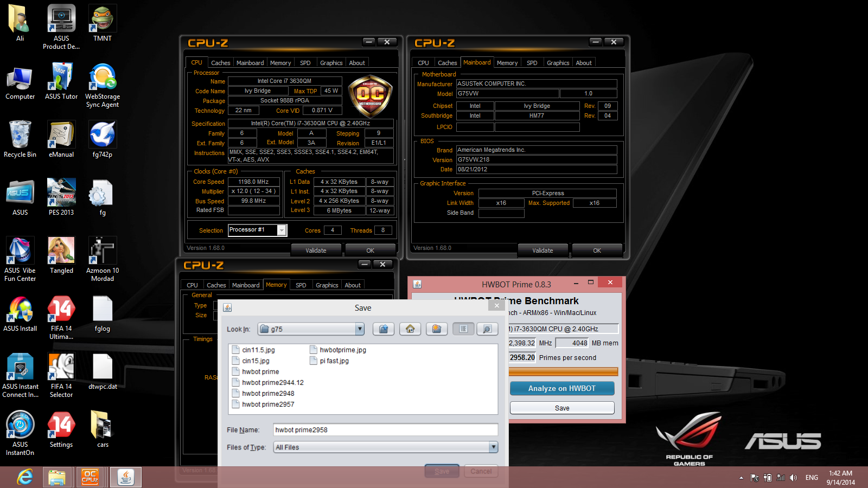Open Computer desktop icon

20,83
